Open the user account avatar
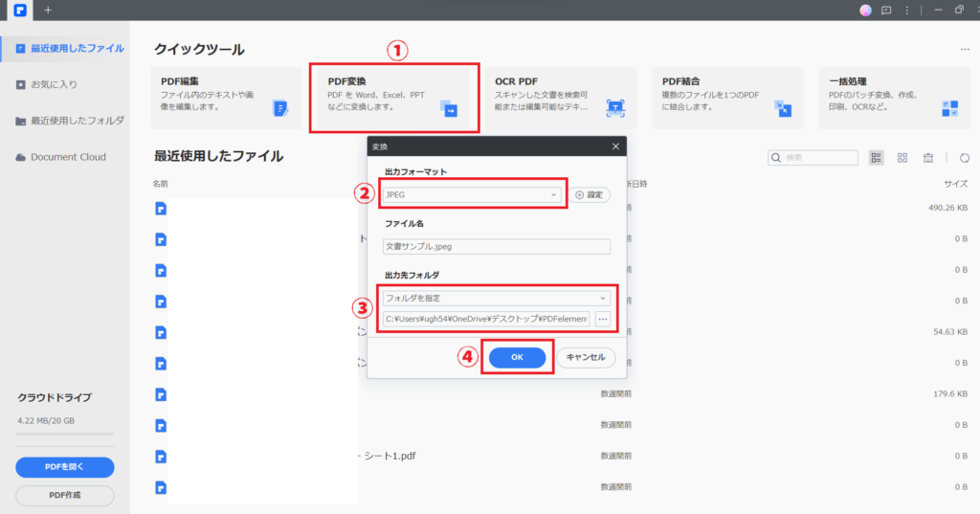Viewport: 980px width, 514px height. (866, 10)
